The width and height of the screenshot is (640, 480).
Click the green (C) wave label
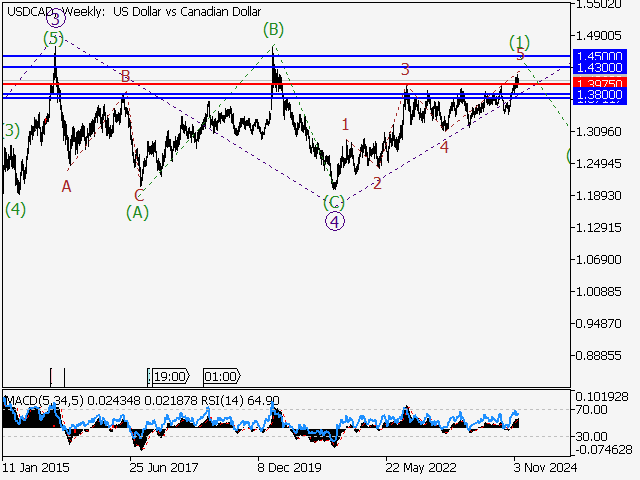[335, 201]
